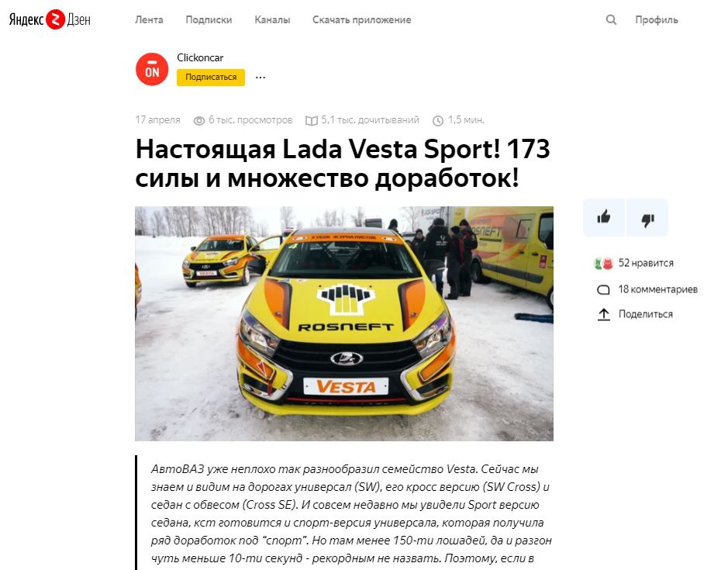Click the Скачать приложение link
This screenshot has width=728, height=570.
362,20
